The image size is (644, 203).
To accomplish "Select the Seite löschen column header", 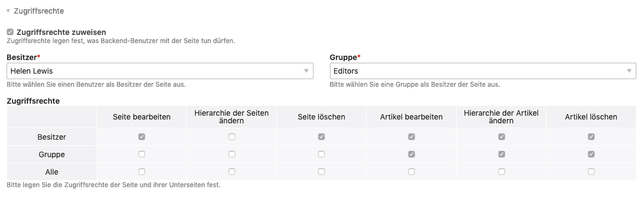I will (x=321, y=117).
